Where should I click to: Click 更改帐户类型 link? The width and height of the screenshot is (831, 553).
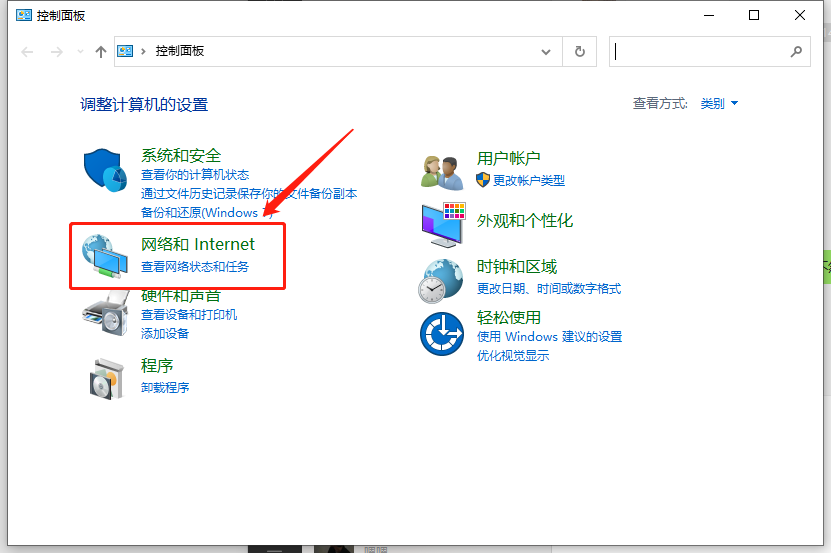click(x=529, y=180)
